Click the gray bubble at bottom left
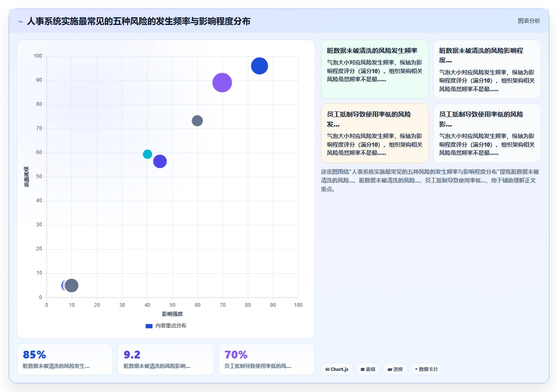Viewport: 558px width, 392px height. pos(72,285)
